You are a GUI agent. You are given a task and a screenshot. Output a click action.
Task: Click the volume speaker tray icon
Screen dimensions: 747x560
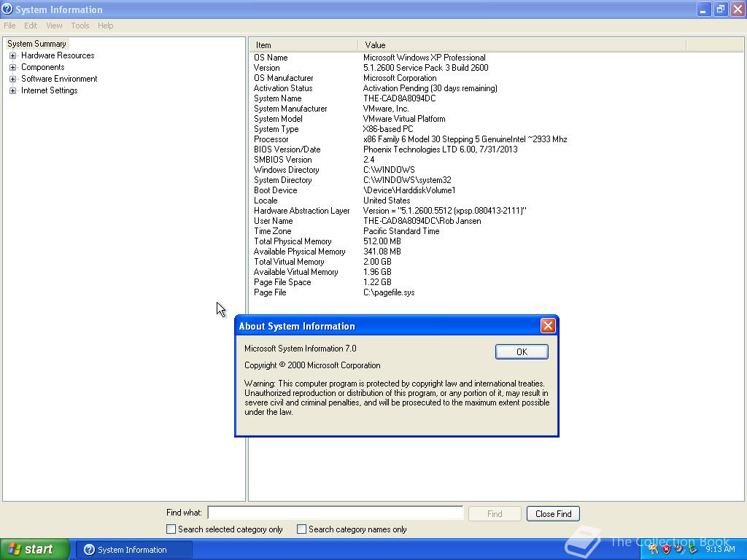coord(679,549)
